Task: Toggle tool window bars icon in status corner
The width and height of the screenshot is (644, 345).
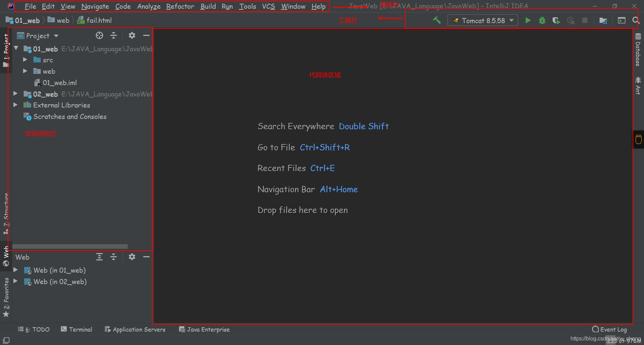Action: pyautogui.click(x=6, y=340)
